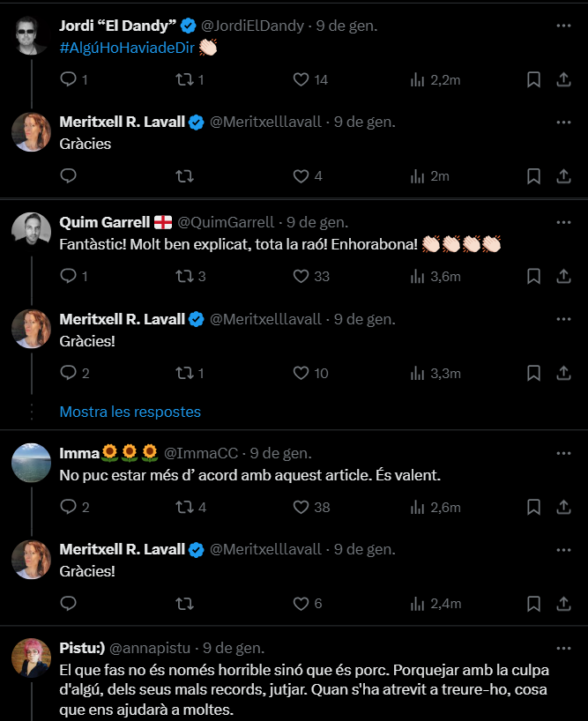
Task: Share Imma's tweet via share icon
Action: pyautogui.click(x=564, y=507)
